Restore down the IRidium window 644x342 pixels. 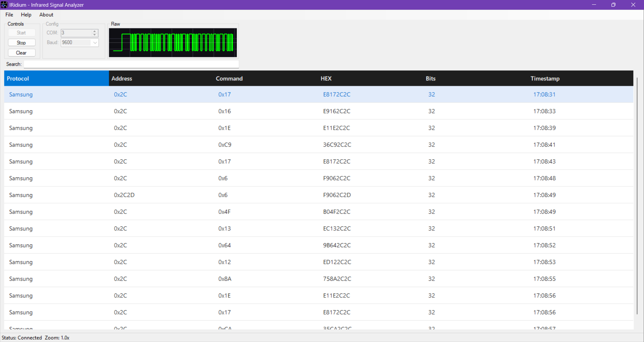(613, 5)
